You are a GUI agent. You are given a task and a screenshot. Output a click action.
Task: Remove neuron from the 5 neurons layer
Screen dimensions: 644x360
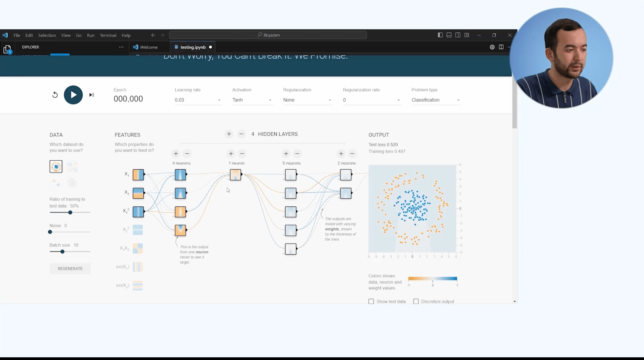click(x=297, y=153)
